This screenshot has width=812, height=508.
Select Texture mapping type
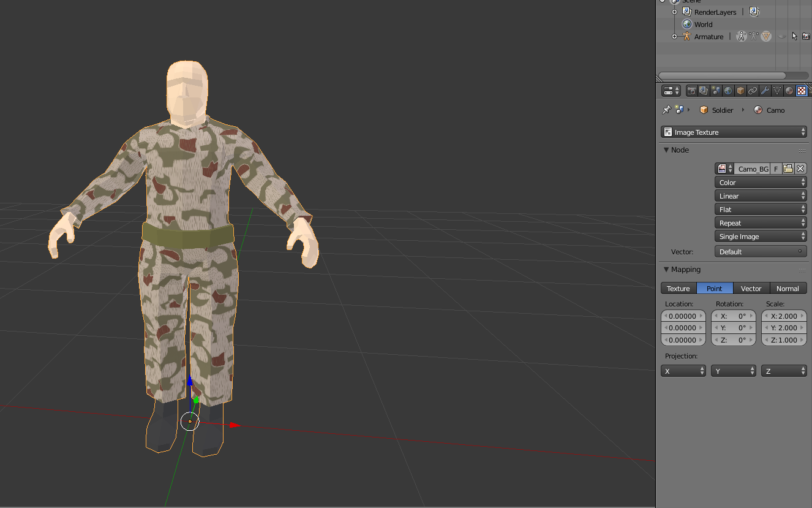pos(679,289)
